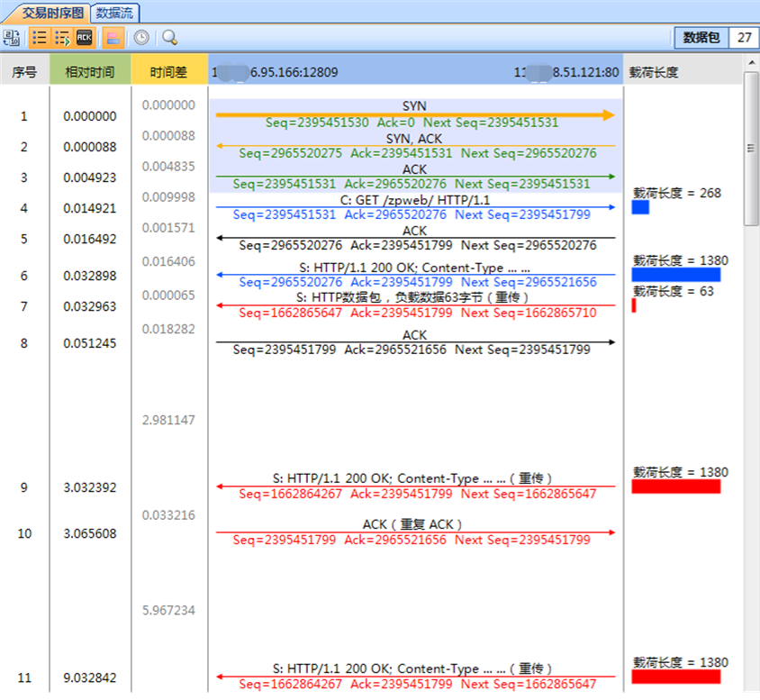
Task: Click packet 7's red retransmission arrow
Action: click(x=412, y=306)
